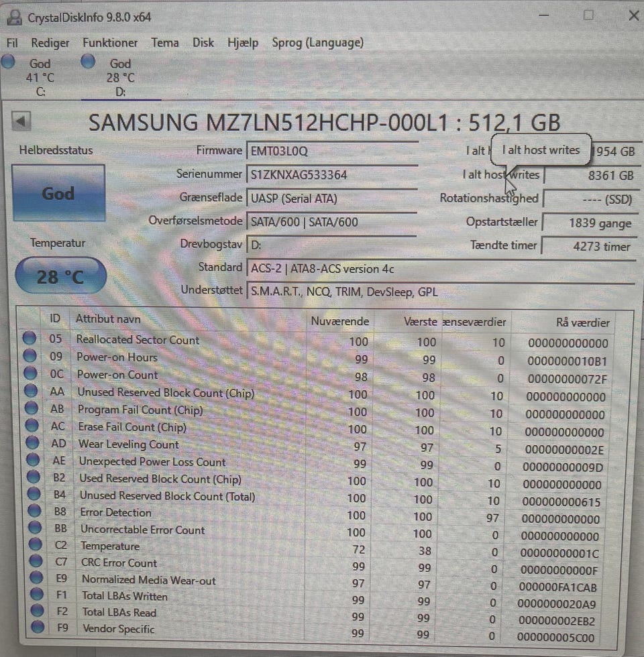Viewport: 644px width, 657px height.
Task: Select the Total LBAs Written attribute name
Action: click(125, 596)
